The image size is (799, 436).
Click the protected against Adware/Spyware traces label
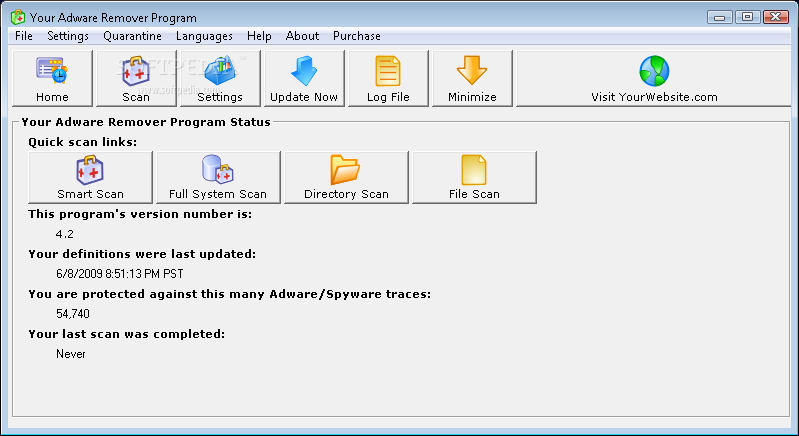(x=229, y=294)
